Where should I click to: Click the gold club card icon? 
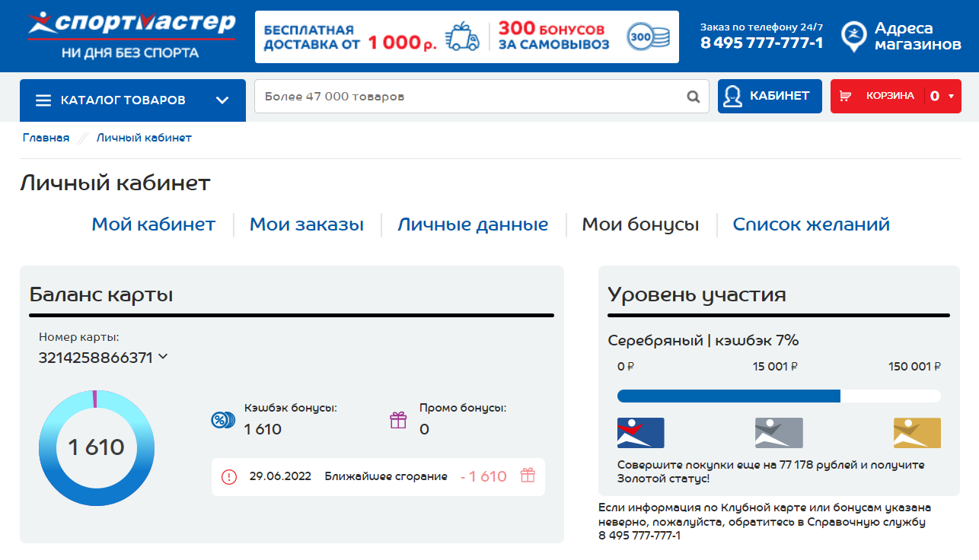click(917, 433)
